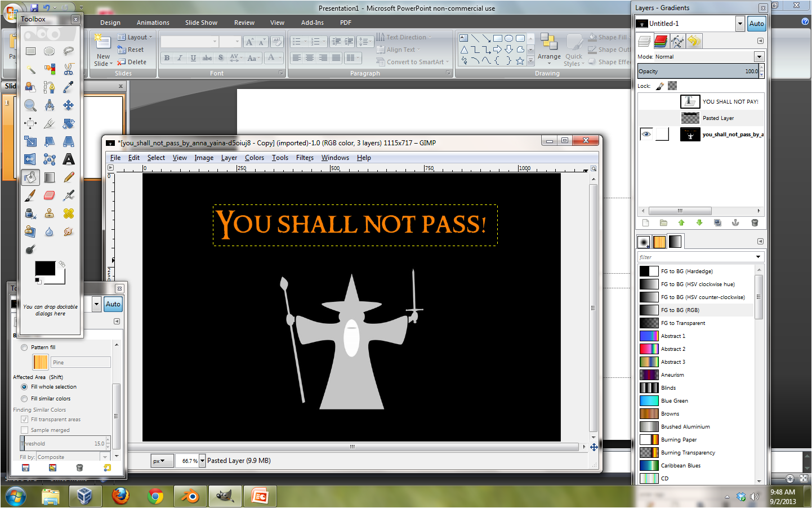Select the Ellipse Select tool
812x508 pixels.
[x=50, y=51]
